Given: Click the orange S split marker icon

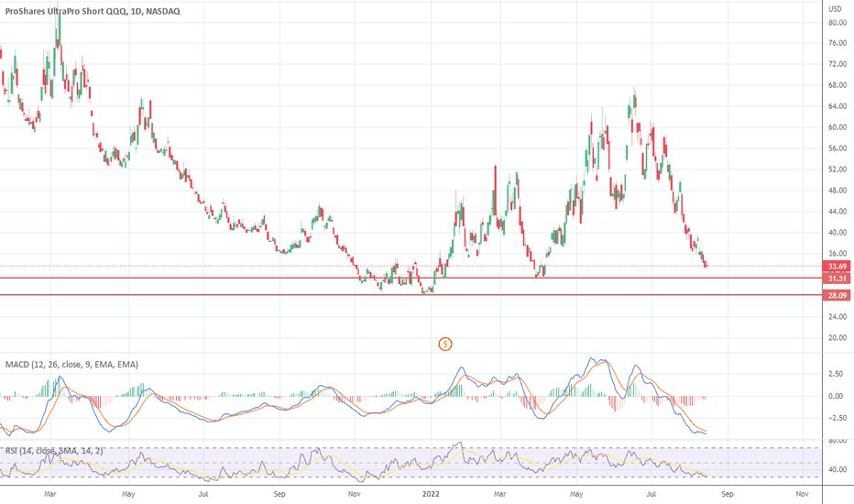Looking at the screenshot, I should (x=445, y=344).
